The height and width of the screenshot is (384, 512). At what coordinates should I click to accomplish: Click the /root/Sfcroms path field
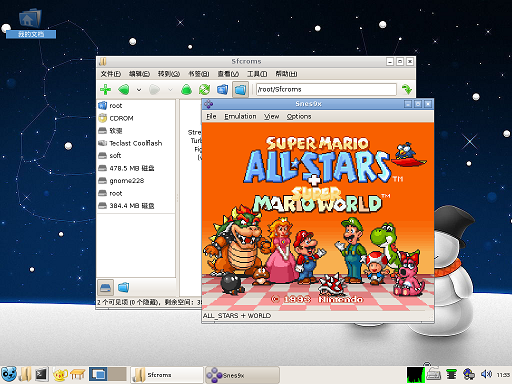tap(326, 89)
